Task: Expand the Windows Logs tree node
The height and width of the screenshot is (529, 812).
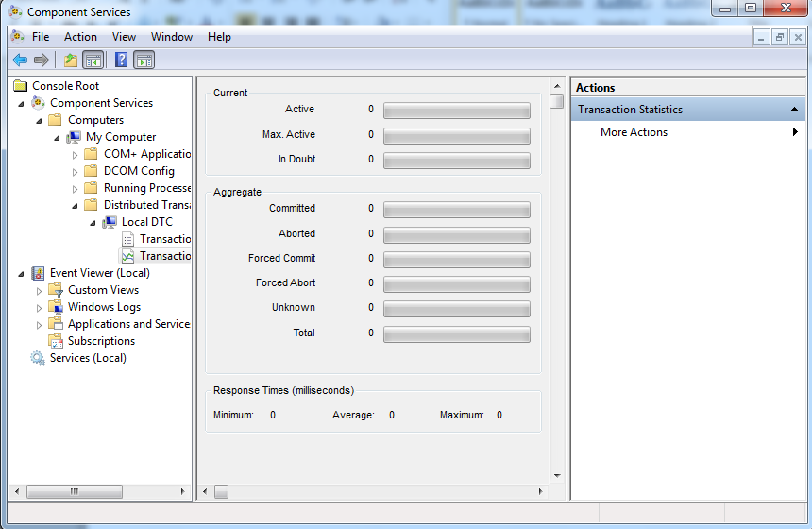Action: (x=40, y=307)
